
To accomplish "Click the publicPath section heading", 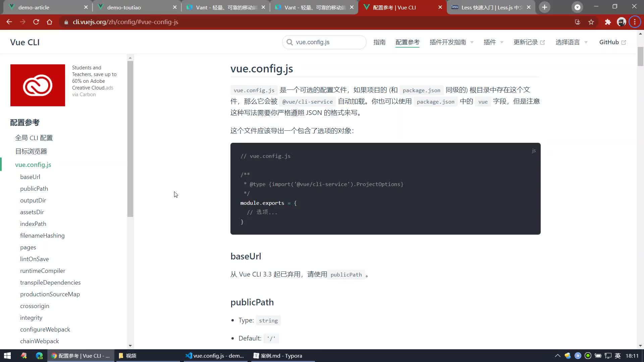I will [252, 302].
